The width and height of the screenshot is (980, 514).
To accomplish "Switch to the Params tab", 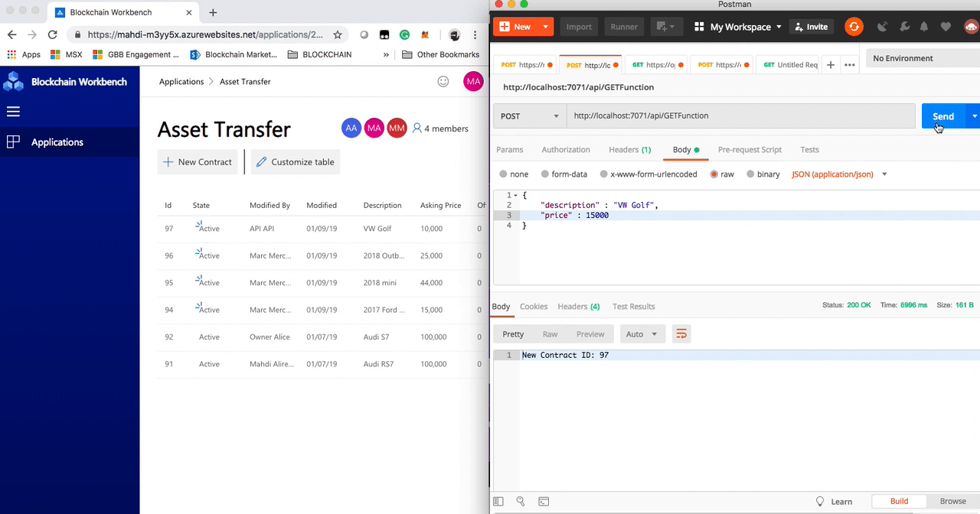I will (510, 150).
